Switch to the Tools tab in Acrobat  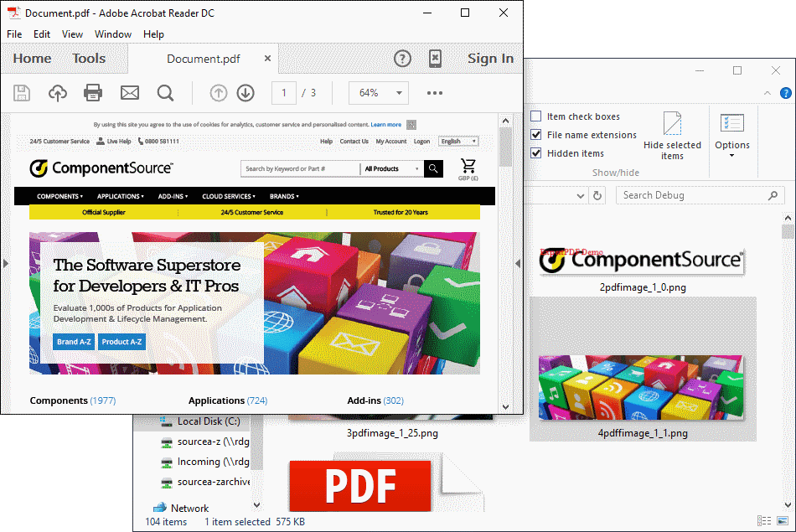point(89,59)
